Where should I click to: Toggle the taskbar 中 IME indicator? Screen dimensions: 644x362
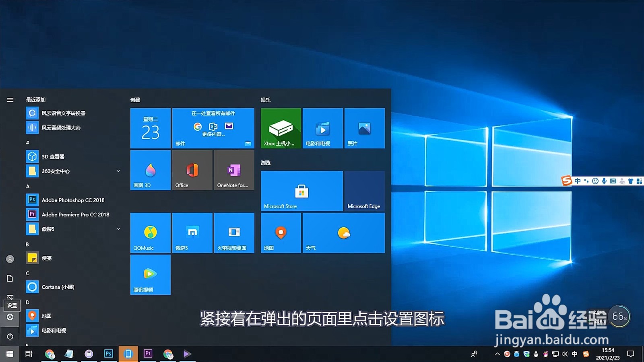click(x=574, y=354)
